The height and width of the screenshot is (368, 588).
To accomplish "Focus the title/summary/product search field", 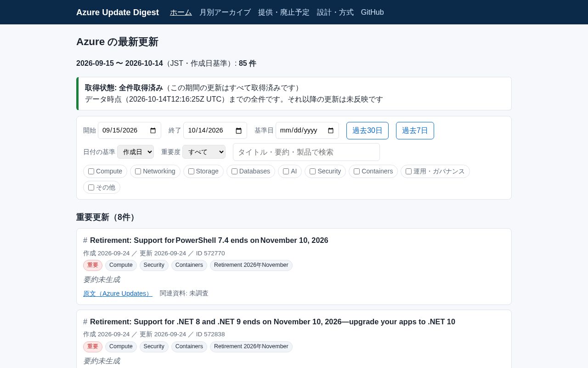I will point(306,152).
